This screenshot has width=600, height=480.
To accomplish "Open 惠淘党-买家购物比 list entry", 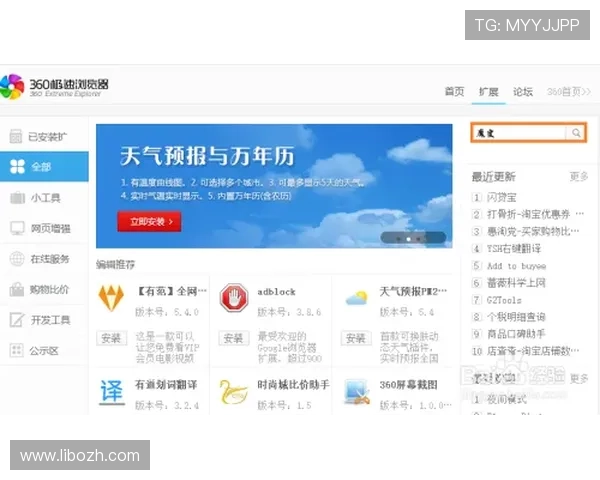I will (533, 231).
